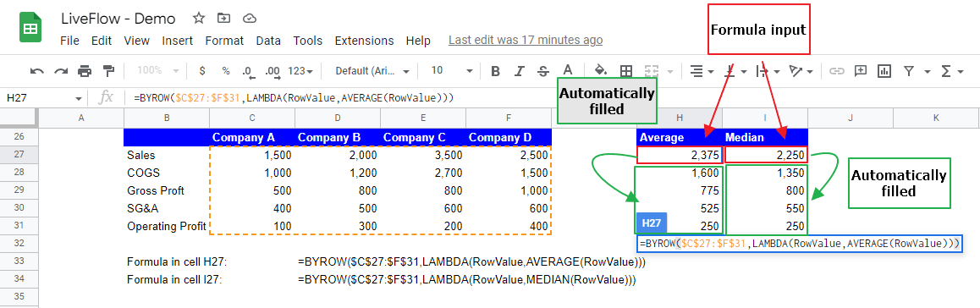Open the File menu
This screenshot has height=308, width=980.
coord(69,41)
